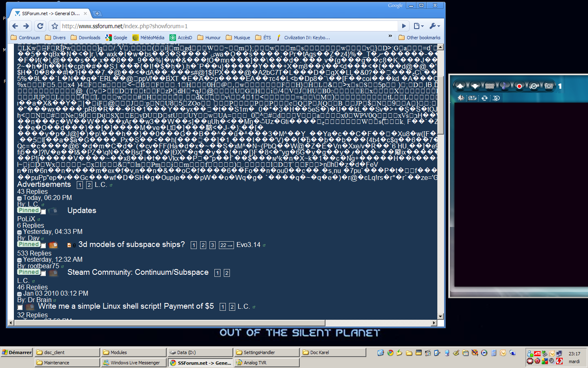The image size is (588, 368).
Task: Click the music note audio icon in Analog TVR
Action: [505, 86]
